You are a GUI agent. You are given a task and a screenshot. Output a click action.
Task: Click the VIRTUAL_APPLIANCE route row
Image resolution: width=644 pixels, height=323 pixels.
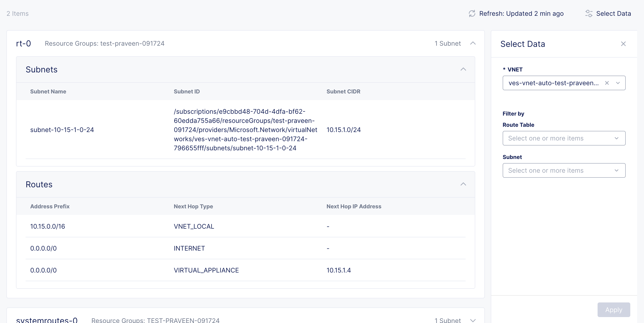[x=206, y=270]
